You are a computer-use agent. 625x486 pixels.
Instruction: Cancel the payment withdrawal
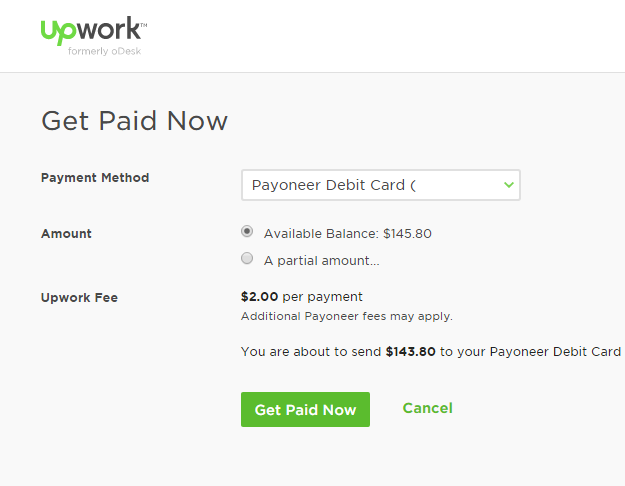[427, 408]
